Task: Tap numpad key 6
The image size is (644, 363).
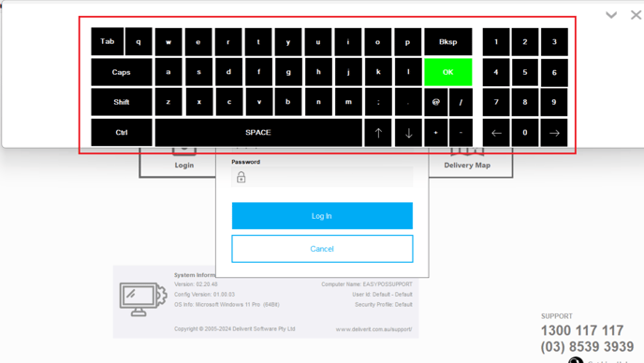Action: 554,72
